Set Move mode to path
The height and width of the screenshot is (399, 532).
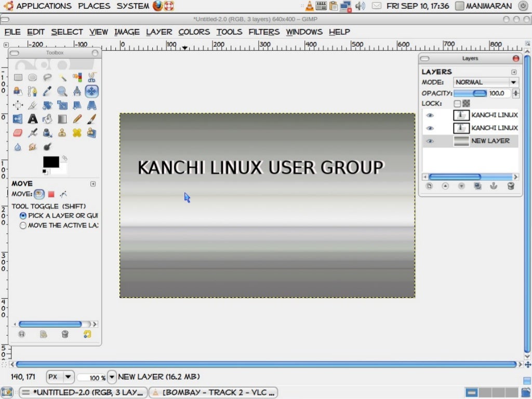(63, 194)
